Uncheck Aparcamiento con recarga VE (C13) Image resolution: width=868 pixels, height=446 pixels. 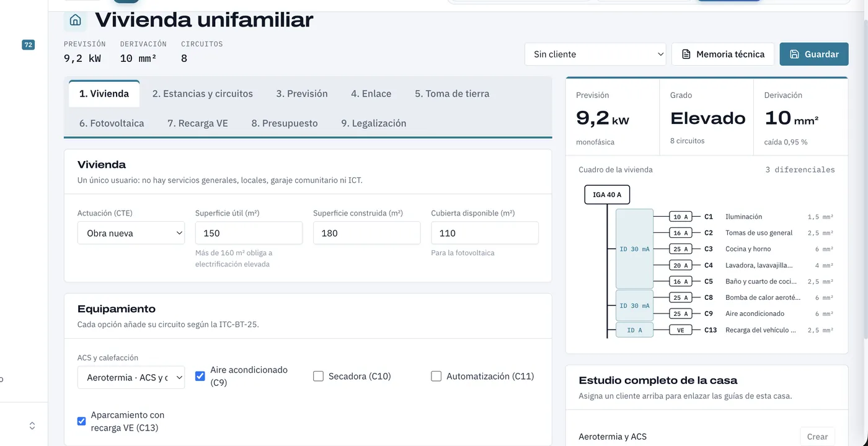point(81,421)
